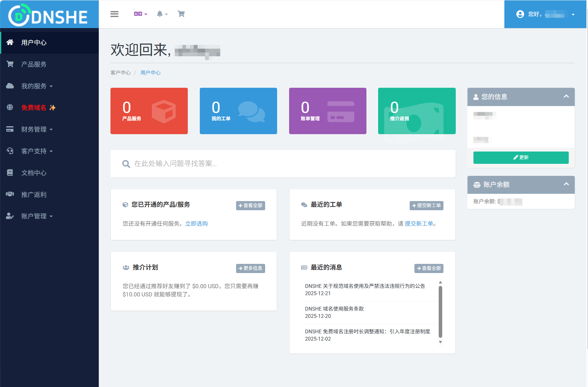This screenshot has height=387, width=588.
Task: Click the green 更新 button
Action: (x=521, y=158)
